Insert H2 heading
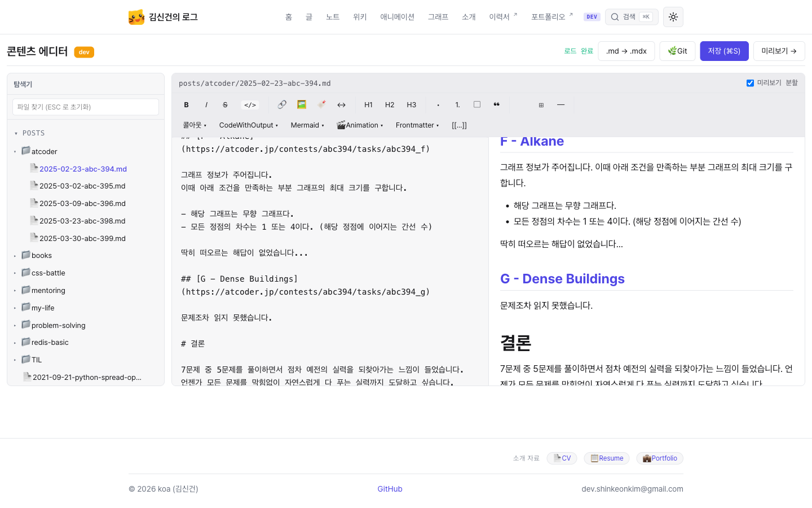This screenshot has height=508, width=812. pos(390,105)
